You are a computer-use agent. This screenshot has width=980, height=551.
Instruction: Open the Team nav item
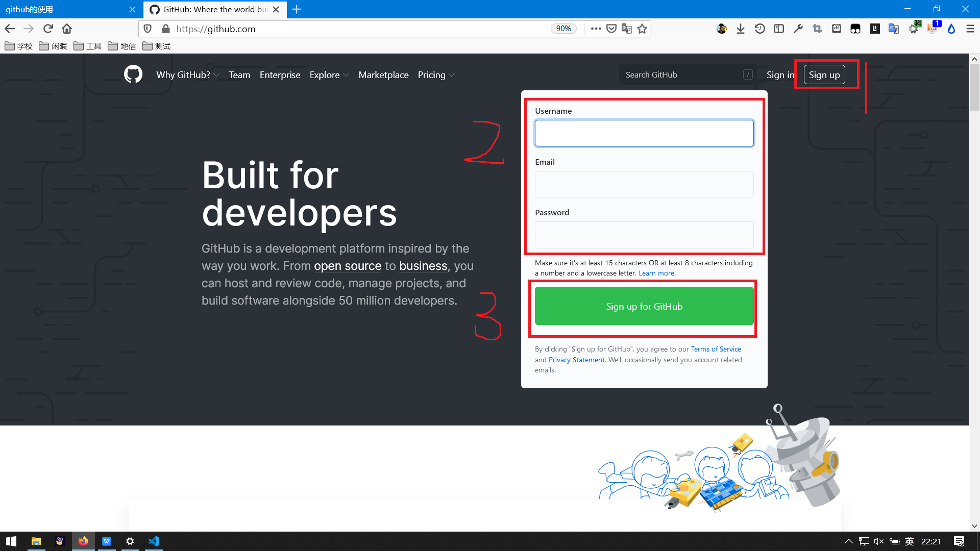point(239,75)
